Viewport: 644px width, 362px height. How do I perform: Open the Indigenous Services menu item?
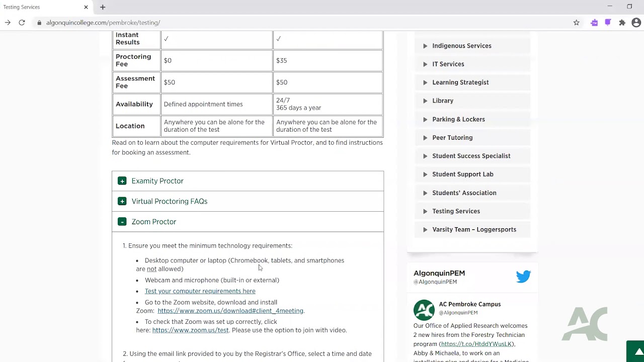click(461, 46)
